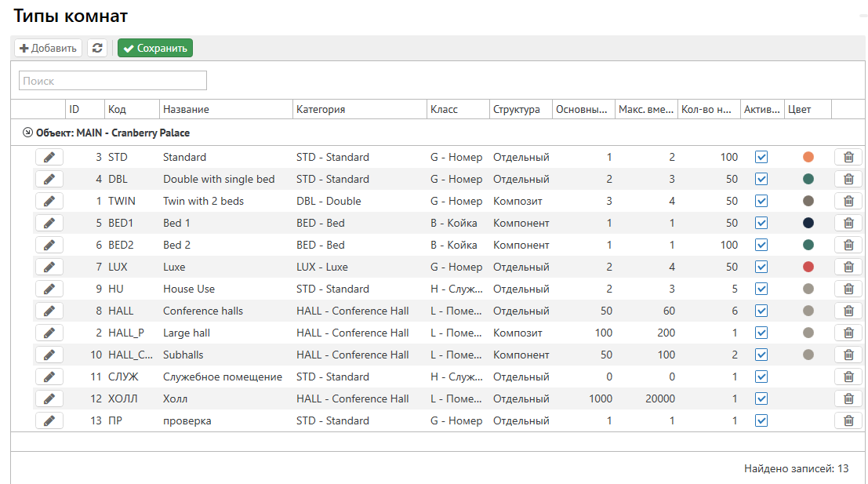Click the Класс column header
Viewport: 868px width, 484px height.
tap(444, 110)
